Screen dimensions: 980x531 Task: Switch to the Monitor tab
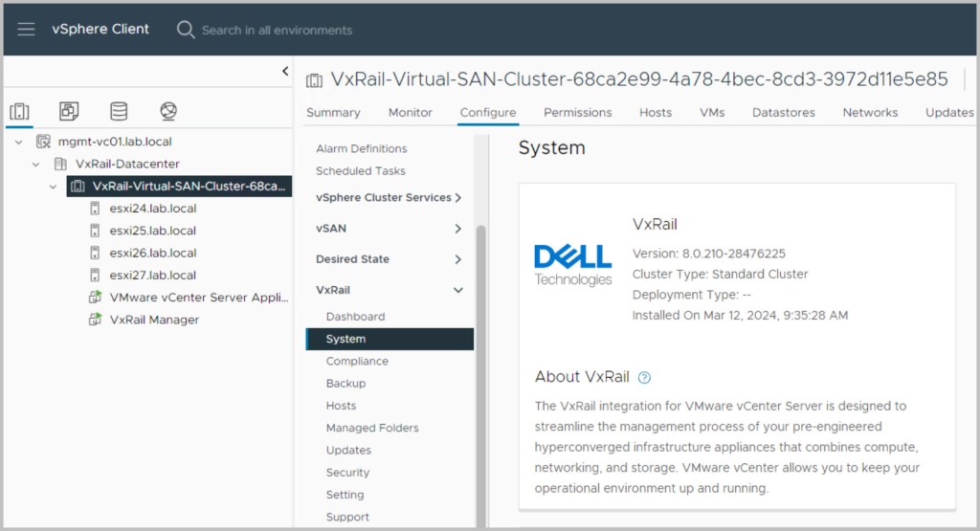tap(410, 112)
